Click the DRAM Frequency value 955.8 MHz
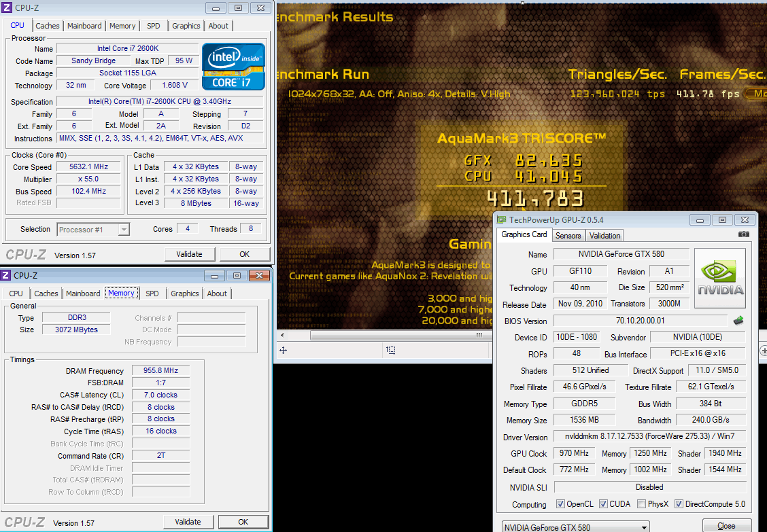Viewport: 767px width, 532px height. point(161,371)
